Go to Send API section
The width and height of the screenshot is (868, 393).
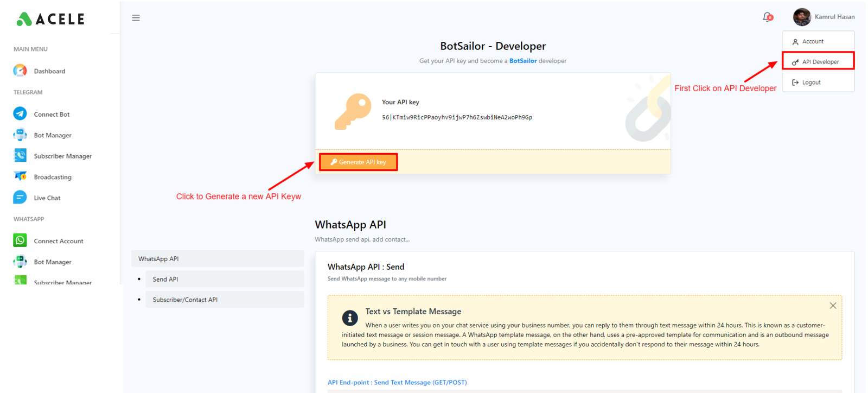(225, 279)
